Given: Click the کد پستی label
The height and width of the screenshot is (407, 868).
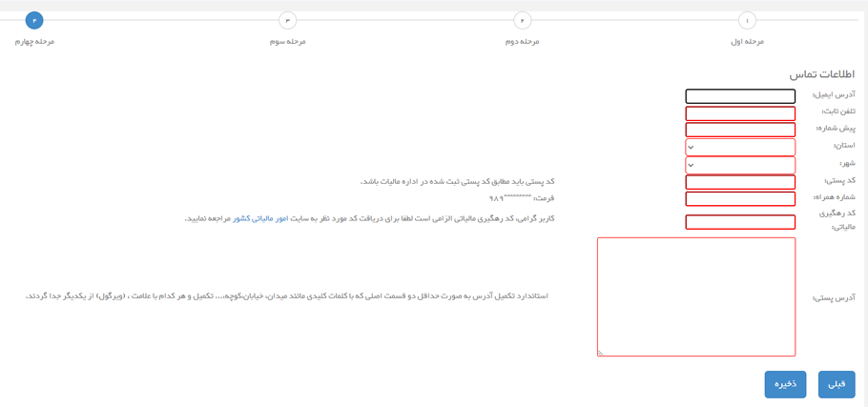Looking at the screenshot, I should (x=840, y=181).
